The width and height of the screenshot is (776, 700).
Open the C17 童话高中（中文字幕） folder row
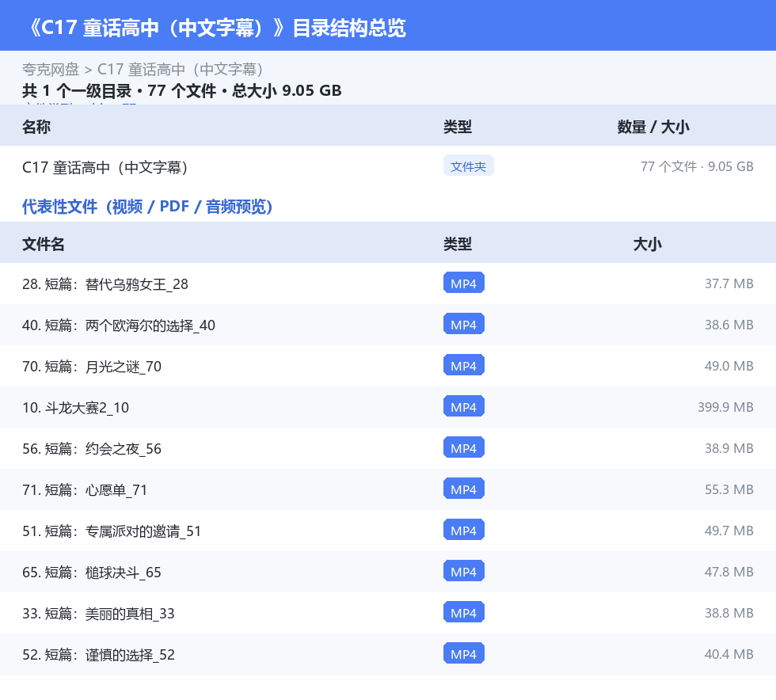click(x=388, y=167)
